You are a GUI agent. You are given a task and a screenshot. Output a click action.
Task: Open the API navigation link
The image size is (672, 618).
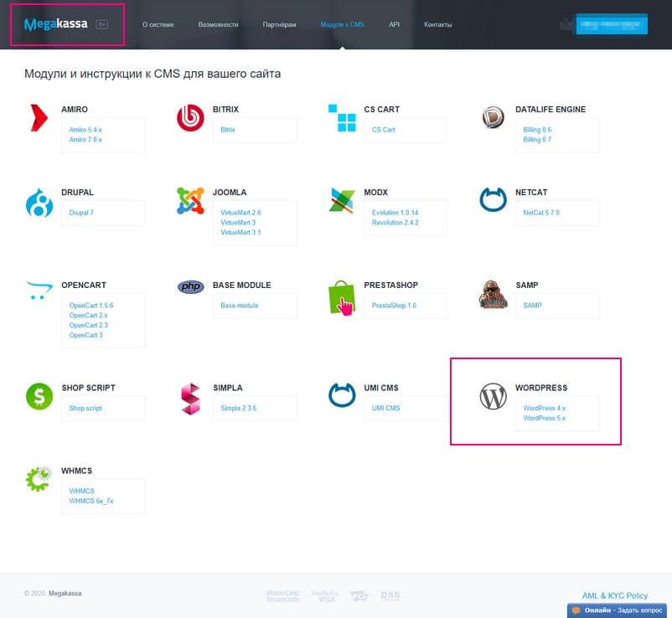pyautogui.click(x=395, y=24)
